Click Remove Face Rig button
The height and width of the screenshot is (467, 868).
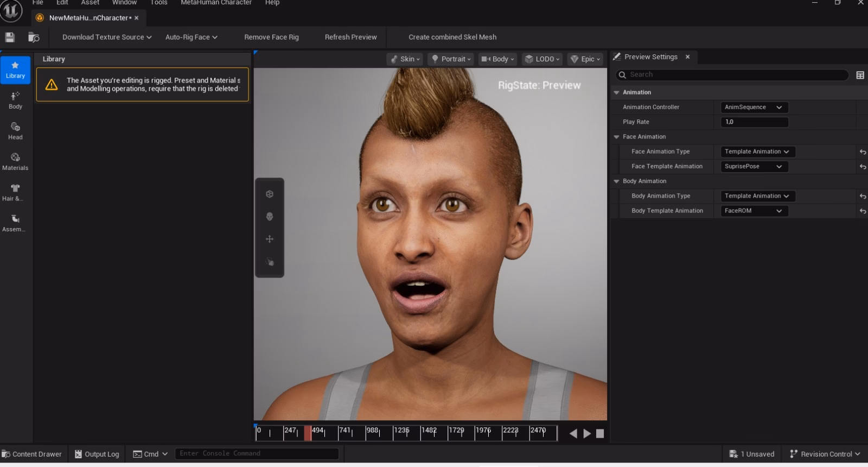click(x=271, y=37)
